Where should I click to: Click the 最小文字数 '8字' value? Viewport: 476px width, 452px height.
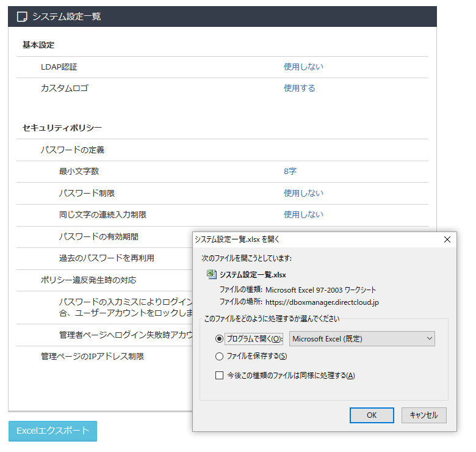[290, 171]
